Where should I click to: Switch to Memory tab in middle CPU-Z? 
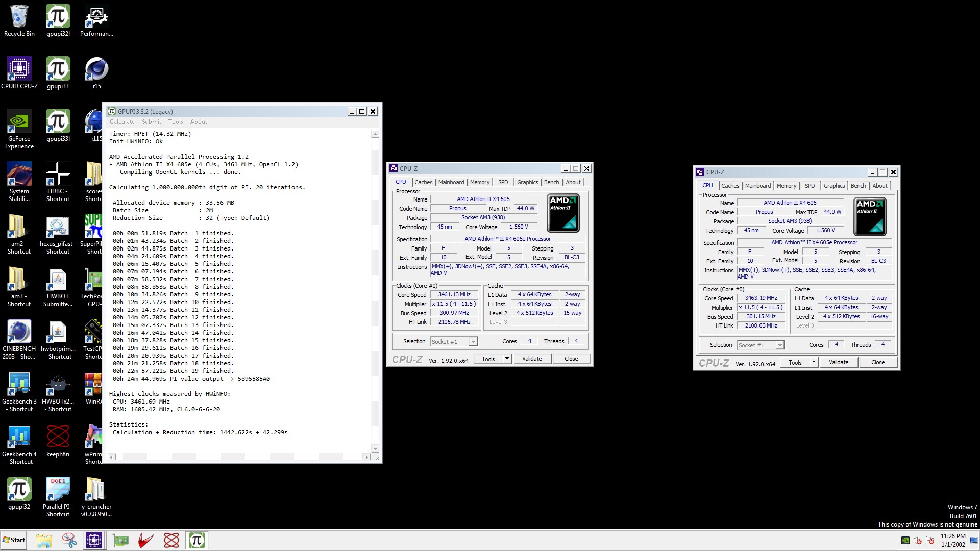pos(480,182)
